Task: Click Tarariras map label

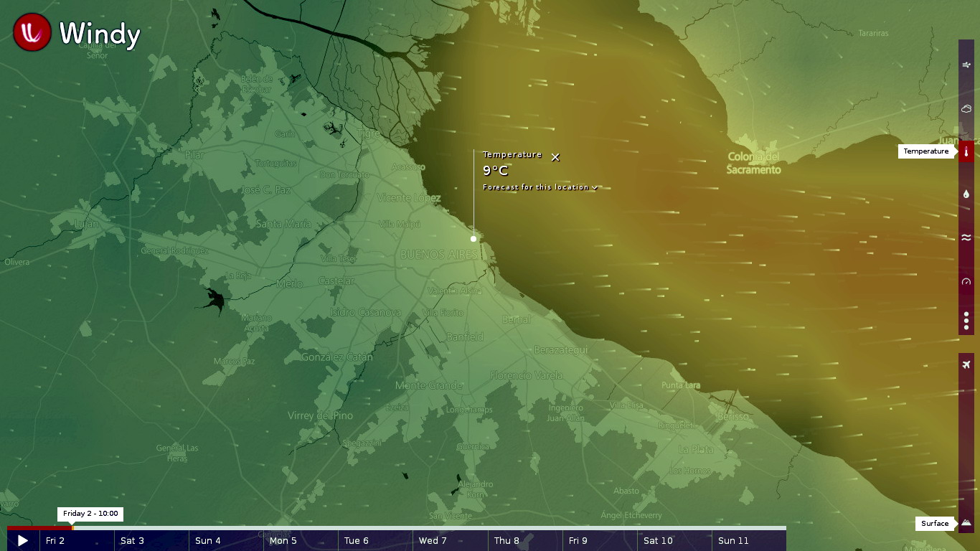Action: (873, 34)
